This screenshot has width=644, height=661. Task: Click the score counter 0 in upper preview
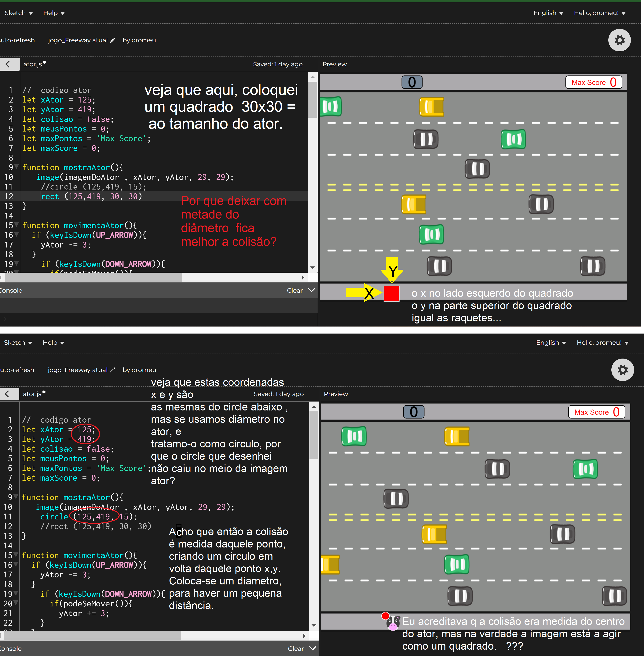pos(412,82)
